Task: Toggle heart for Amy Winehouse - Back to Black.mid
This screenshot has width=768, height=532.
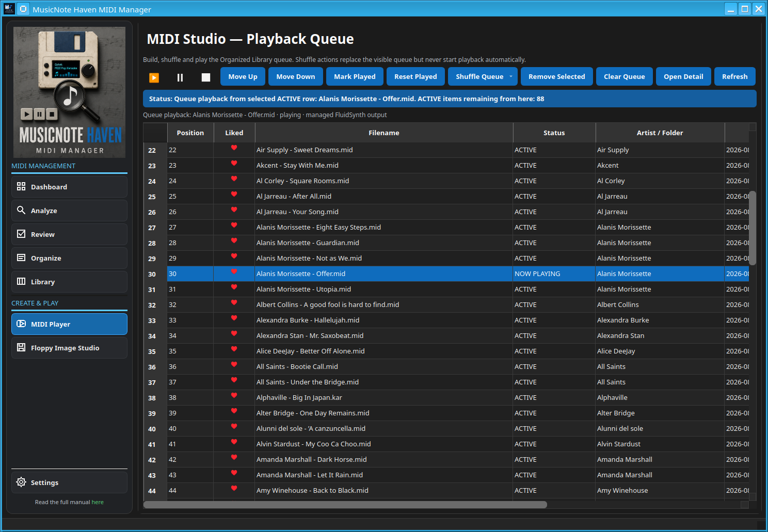Action: tap(234, 489)
